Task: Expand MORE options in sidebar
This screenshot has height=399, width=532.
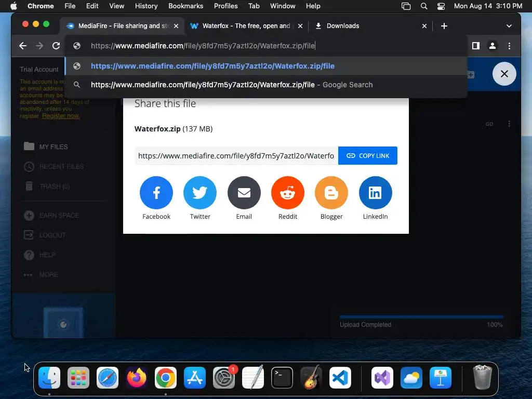Action: point(41,274)
